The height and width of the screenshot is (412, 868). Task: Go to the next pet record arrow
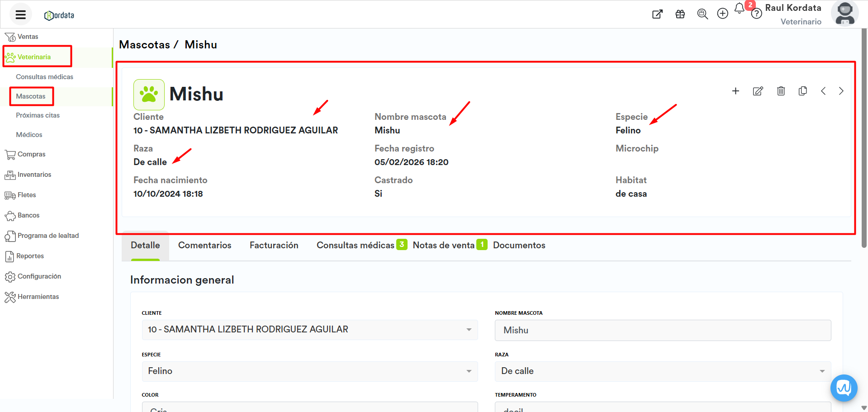pos(841,91)
